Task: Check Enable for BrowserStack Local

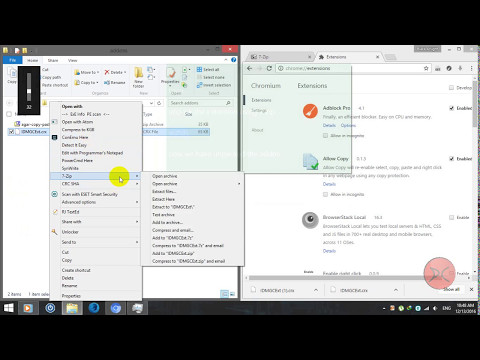Action: tap(451, 217)
